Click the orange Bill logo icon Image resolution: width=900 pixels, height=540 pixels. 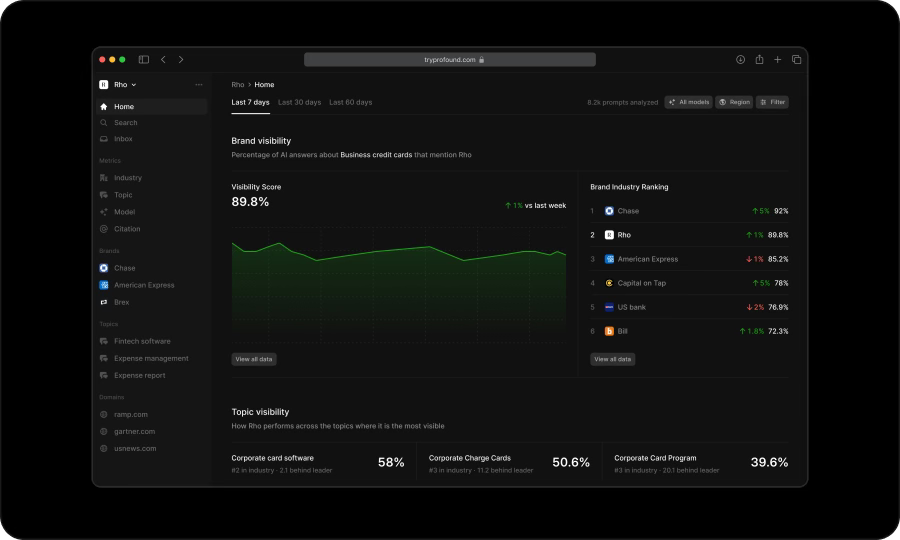click(x=609, y=332)
